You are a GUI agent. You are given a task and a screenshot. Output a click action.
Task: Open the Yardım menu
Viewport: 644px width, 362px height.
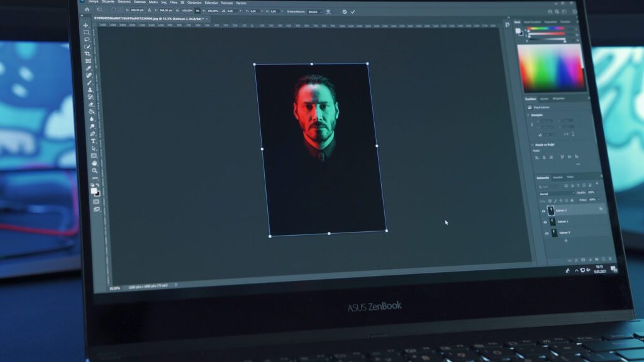tap(241, 3)
